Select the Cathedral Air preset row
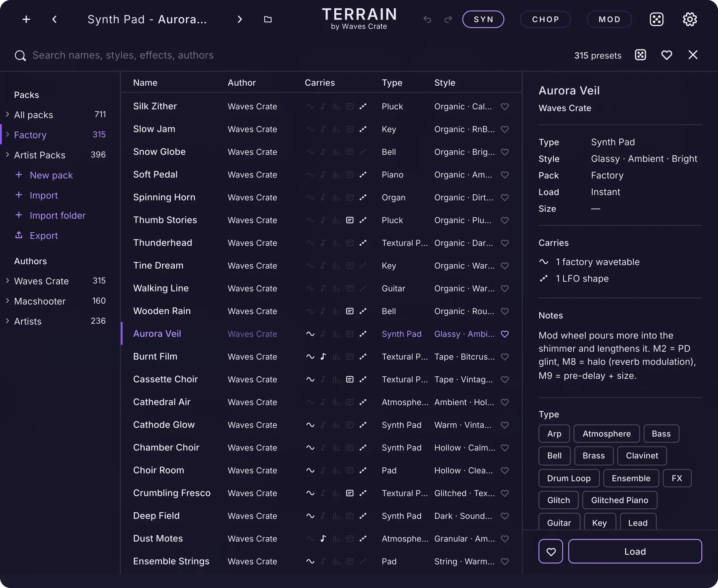The height and width of the screenshot is (588, 718). click(x=321, y=402)
